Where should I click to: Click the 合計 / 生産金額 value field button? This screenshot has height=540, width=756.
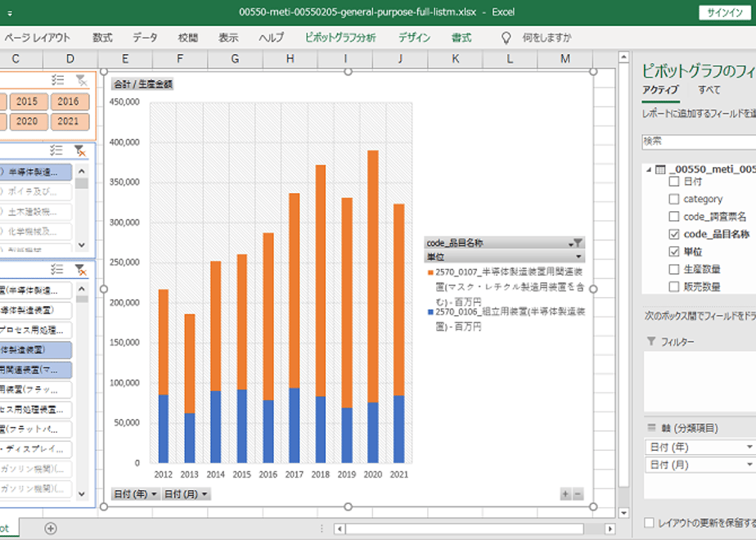pyautogui.click(x=142, y=84)
